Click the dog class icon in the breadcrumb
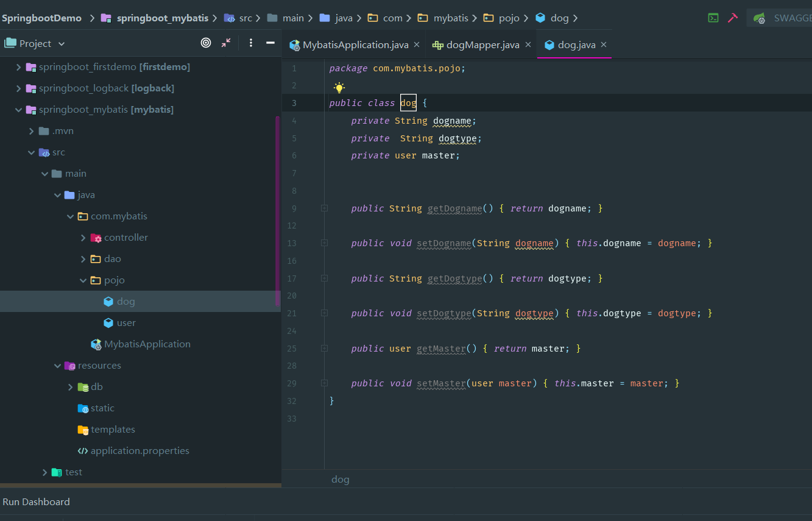The height and width of the screenshot is (521, 812). pyautogui.click(x=540, y=18)
